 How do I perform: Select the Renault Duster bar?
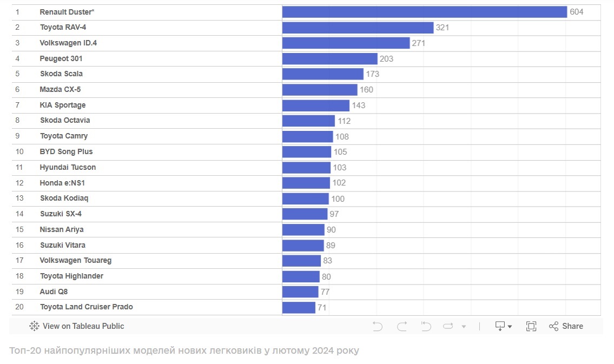coord(424,12)
